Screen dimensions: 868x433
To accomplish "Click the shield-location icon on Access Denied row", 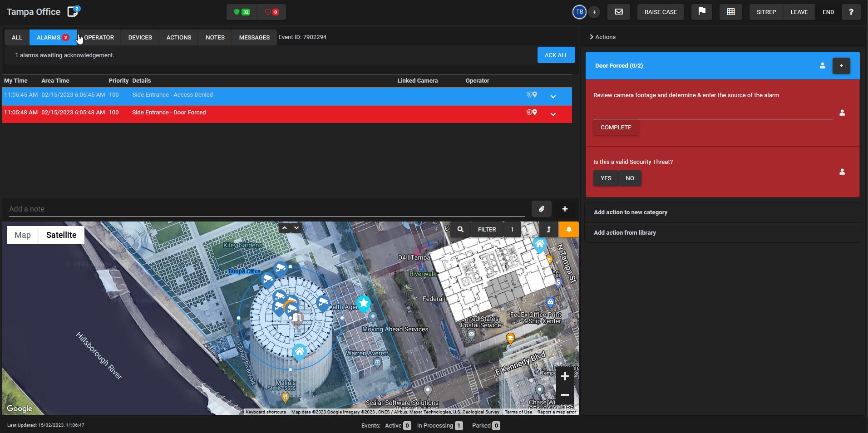I will tap(532, 94).
